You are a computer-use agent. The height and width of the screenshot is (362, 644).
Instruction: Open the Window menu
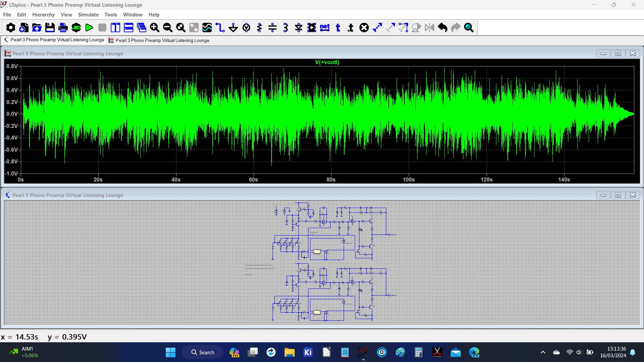[x=133, y=15]
